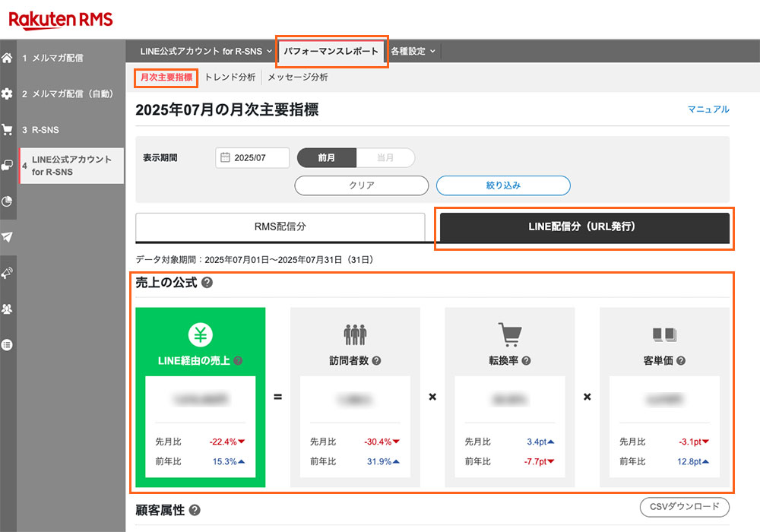Click the データ対象期間 date range text

click(x=255, y=260)
